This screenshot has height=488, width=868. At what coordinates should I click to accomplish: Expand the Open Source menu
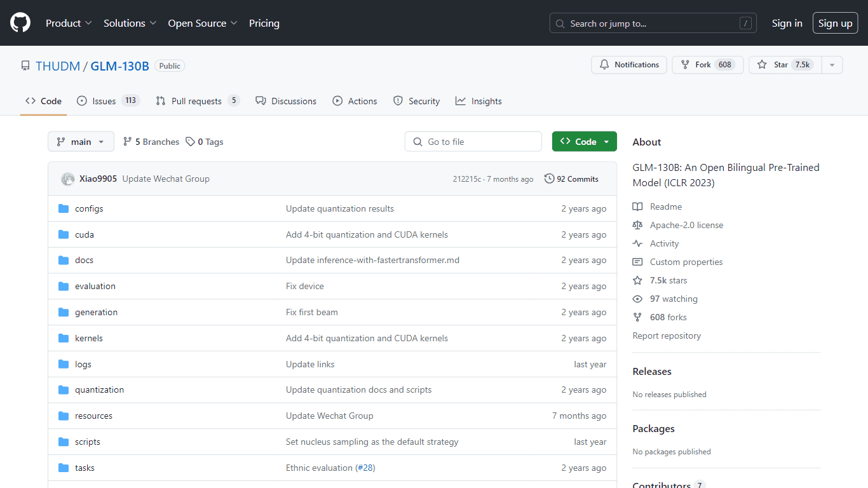click(203, 23)
